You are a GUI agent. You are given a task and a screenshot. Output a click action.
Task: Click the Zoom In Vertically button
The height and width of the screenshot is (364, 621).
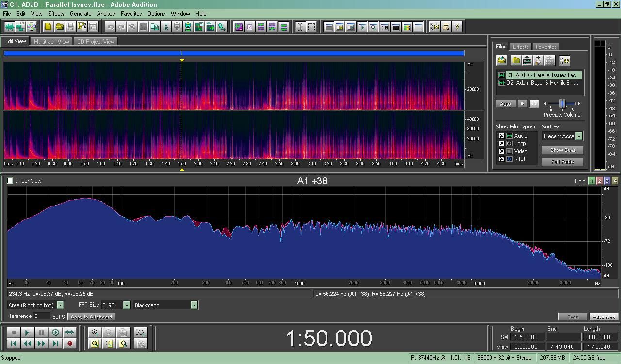tap(141, 332)
